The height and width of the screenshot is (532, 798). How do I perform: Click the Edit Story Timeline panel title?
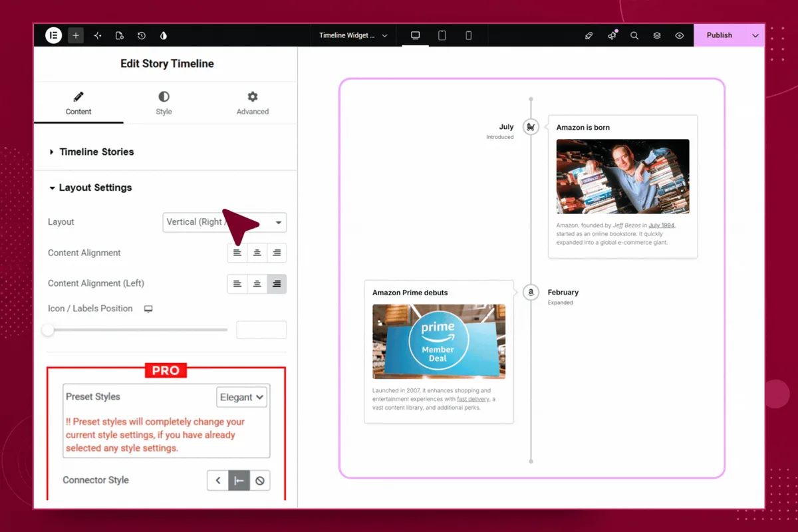(x=167, y=64)
